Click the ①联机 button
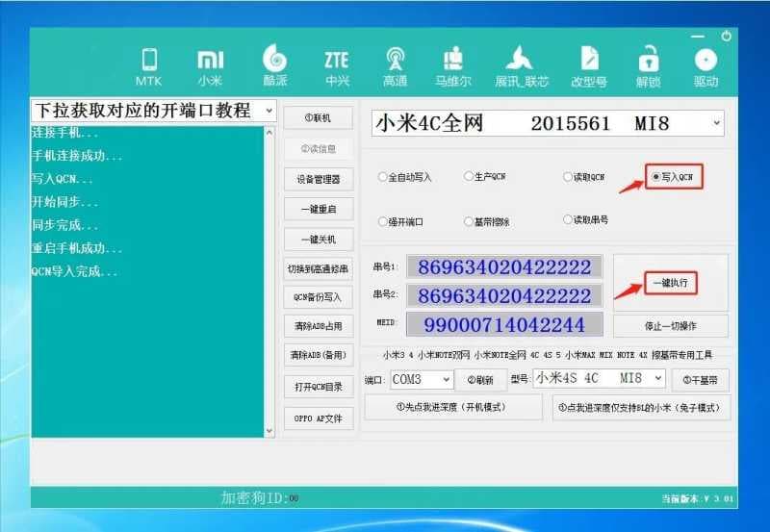The height and width of the screenshot is (532, 770). point(319,117)
